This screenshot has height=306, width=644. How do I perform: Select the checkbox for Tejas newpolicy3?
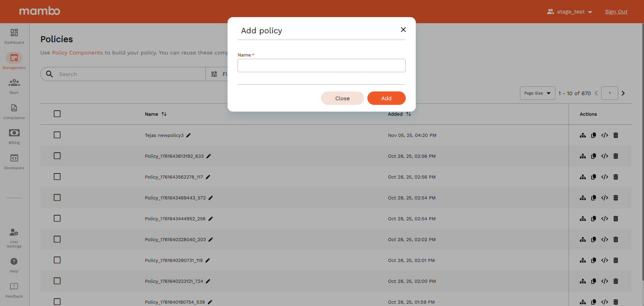tap(57, 135)
